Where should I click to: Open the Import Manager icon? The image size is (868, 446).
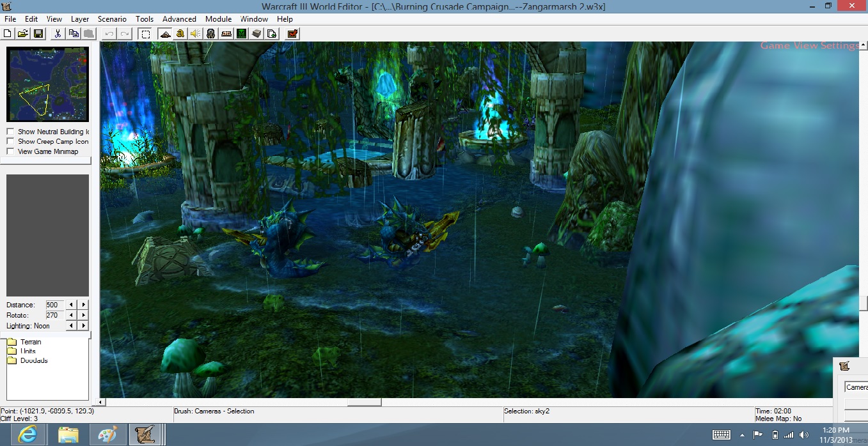tap(272, 33)
